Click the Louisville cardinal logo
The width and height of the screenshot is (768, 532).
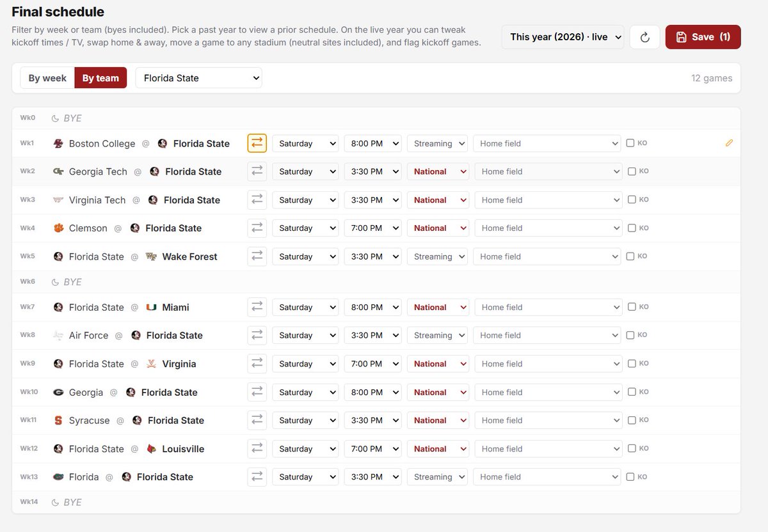click(x=152, y=449)
